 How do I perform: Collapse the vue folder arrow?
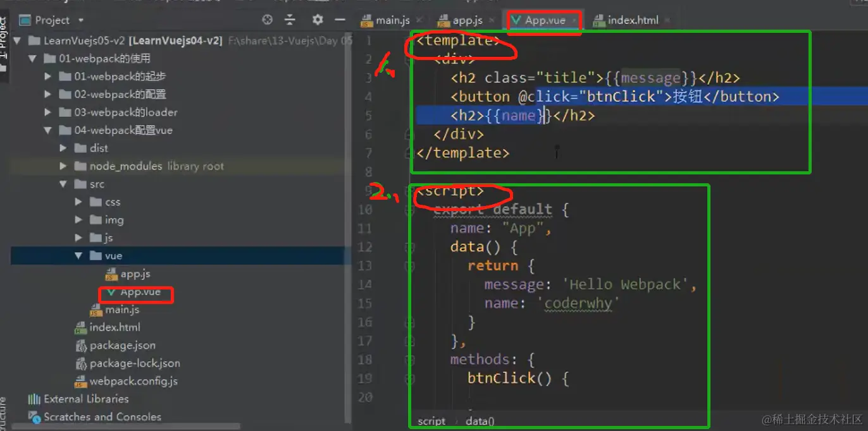(x=78, y=256)
